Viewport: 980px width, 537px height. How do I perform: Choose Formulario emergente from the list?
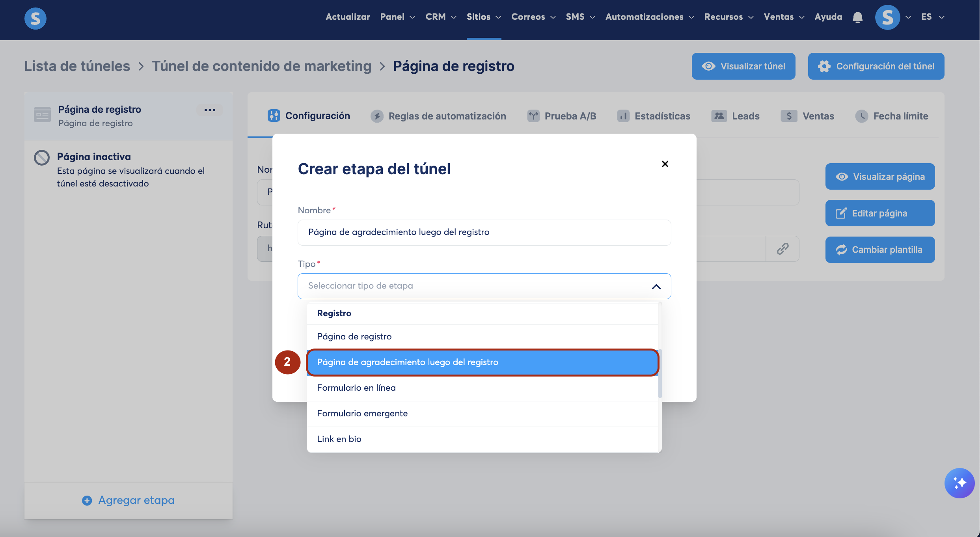[362, 414]
